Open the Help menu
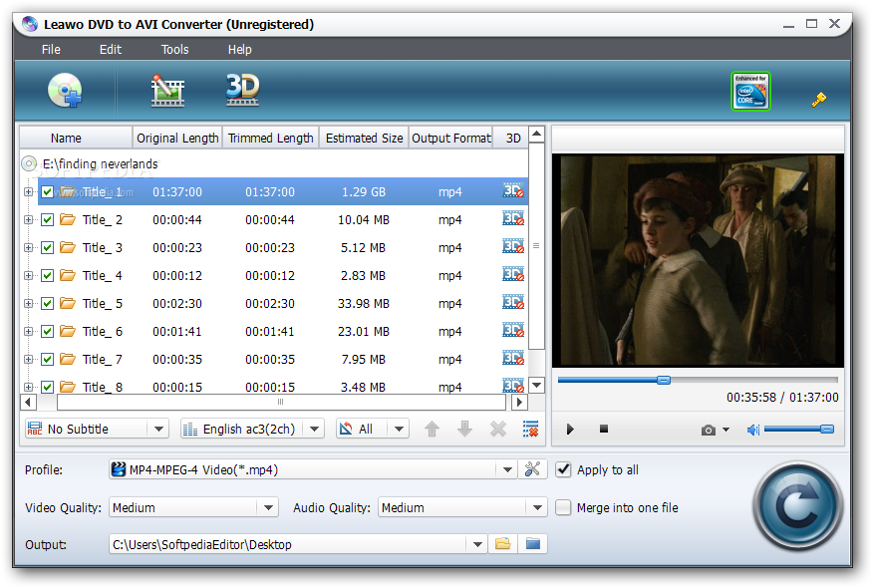Screen dimensions: 873x588 [x=239, y=49]
